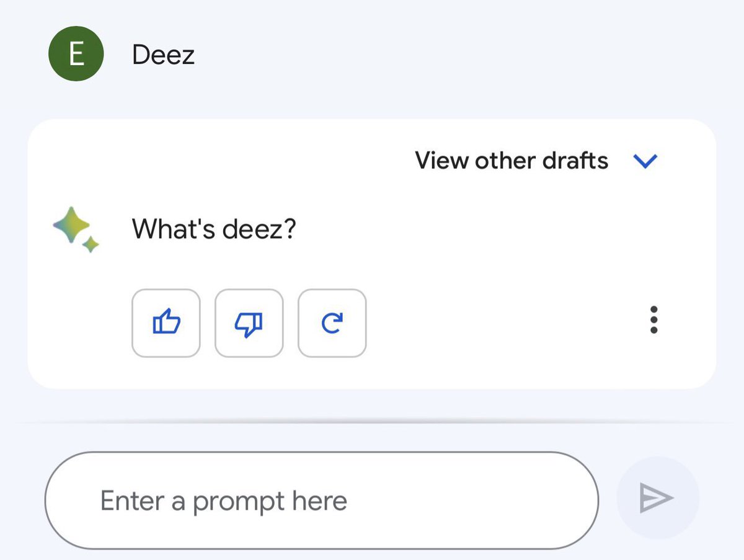Click the reply text What's deez?
The height and width of the screenshot is (560, 744).
(x=215, y=230)
